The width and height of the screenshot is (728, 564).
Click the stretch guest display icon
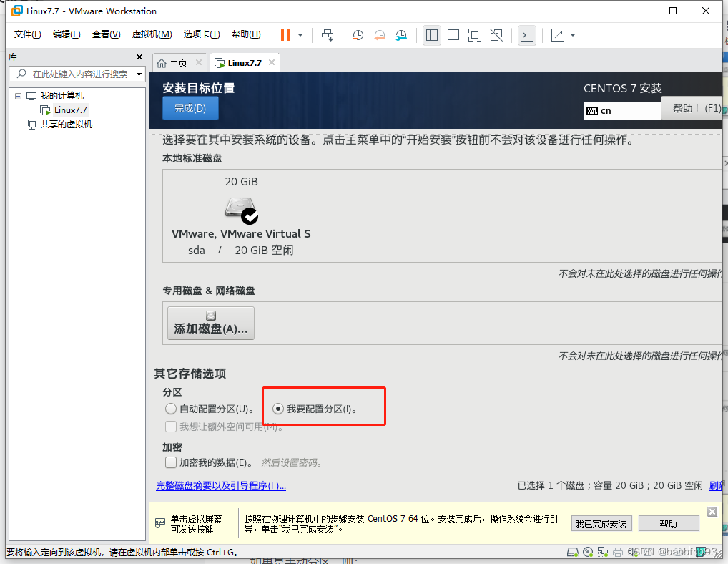557,35
